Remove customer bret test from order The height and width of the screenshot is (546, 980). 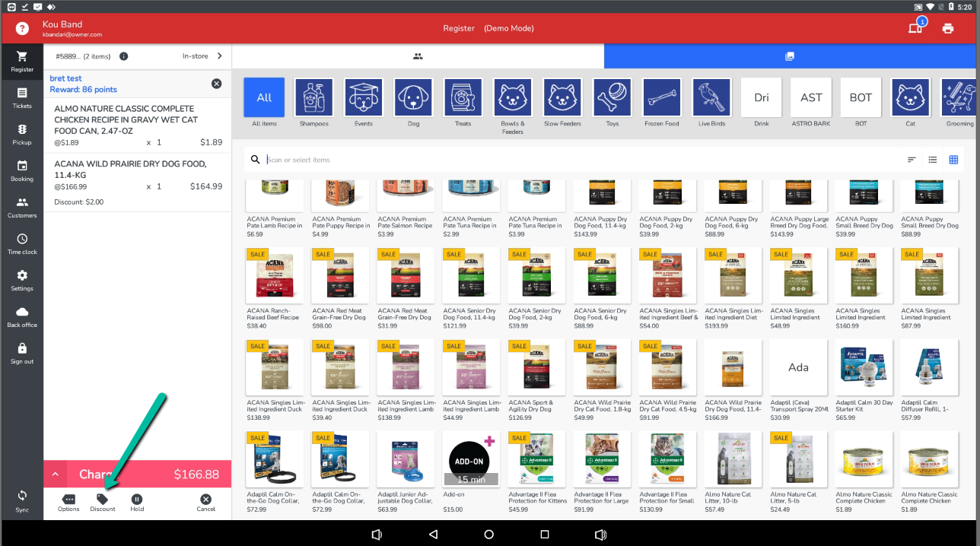[216, 84]
